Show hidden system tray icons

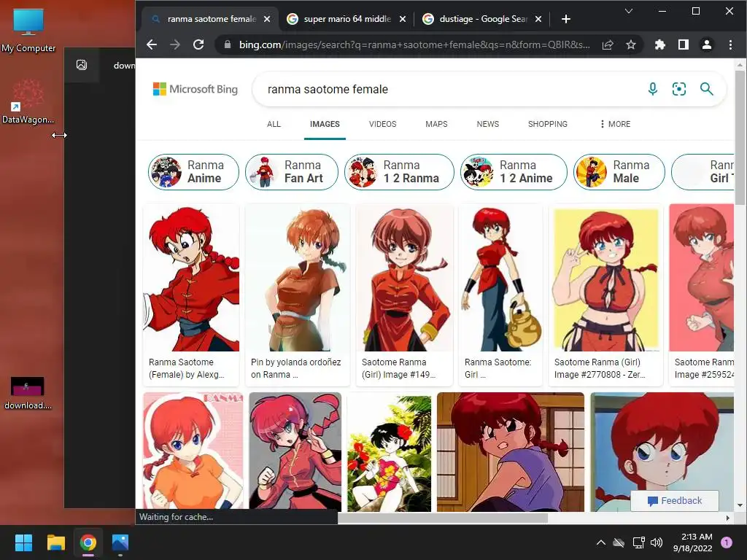point(601,542)
